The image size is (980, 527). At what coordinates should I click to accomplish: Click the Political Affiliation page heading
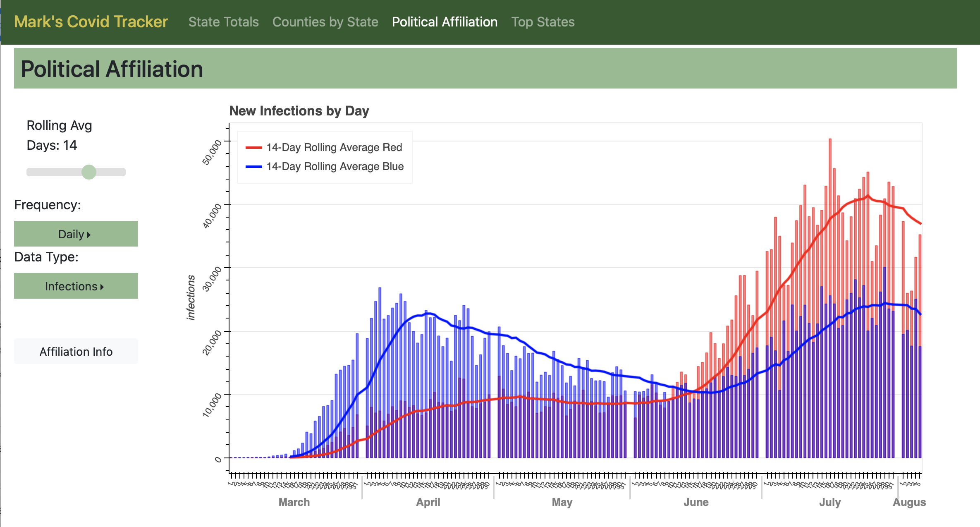(112, 69)
